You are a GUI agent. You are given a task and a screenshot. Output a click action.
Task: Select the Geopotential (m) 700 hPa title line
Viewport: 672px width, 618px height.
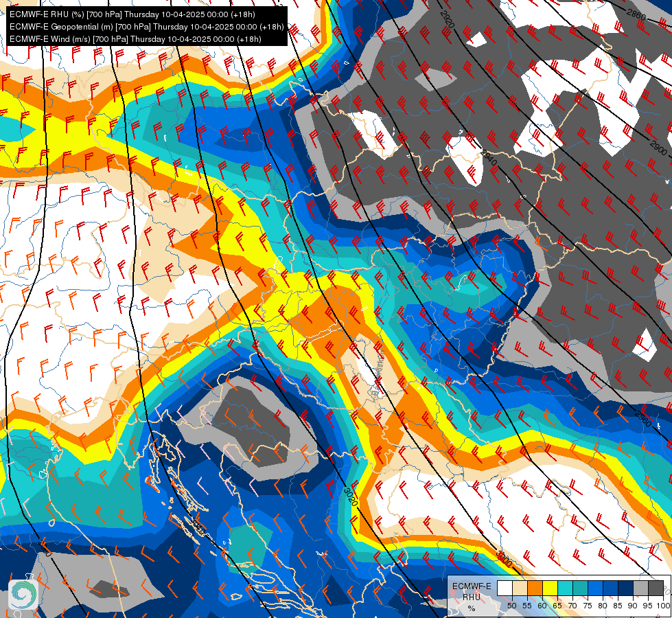point(147,27)
